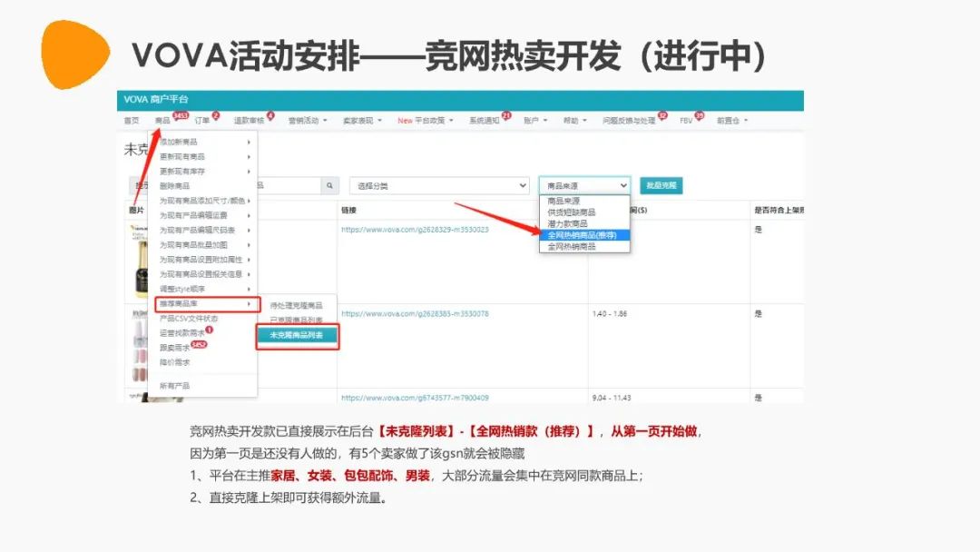The image size is (980, 552).
Task: Expand the New 平台政策 dropdown menu
Action: (425, 121)
